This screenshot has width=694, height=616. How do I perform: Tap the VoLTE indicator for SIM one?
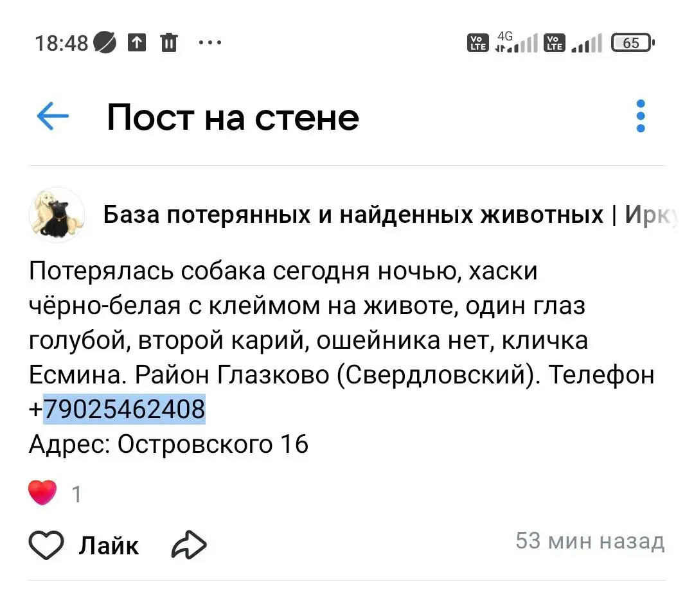pyautogui.click(x=477, y=42)
